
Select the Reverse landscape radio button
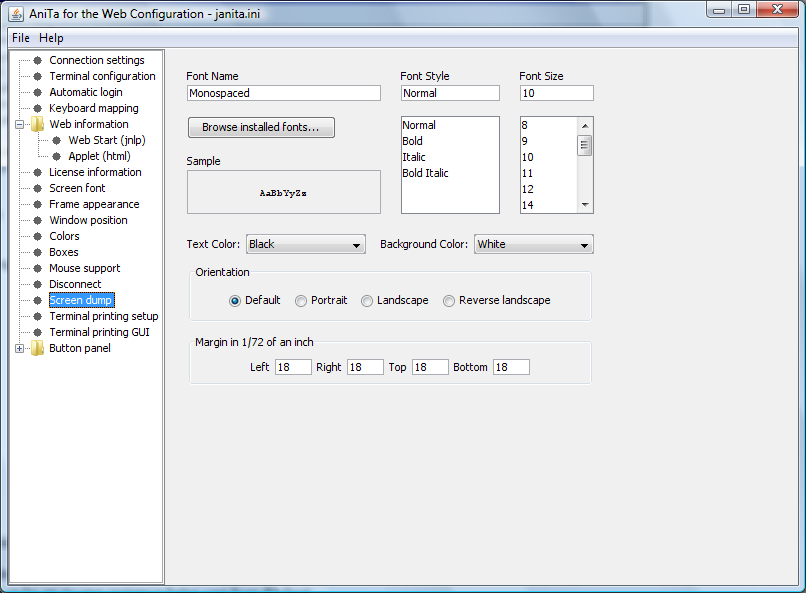449,301
